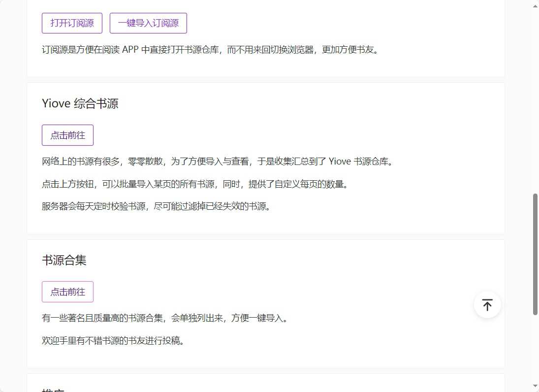Click the scrollbar track above the thumb
539x392 pixels.
click(x=535, y=98)
